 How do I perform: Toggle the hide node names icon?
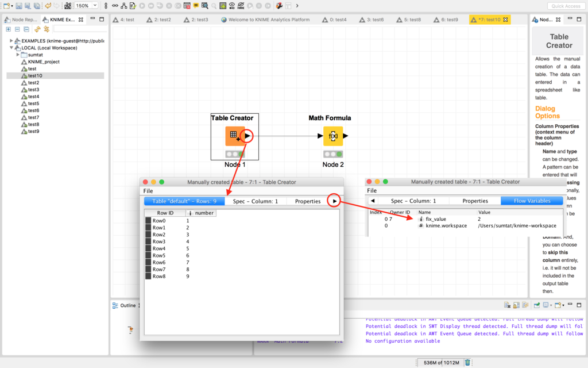click(241, 6)
